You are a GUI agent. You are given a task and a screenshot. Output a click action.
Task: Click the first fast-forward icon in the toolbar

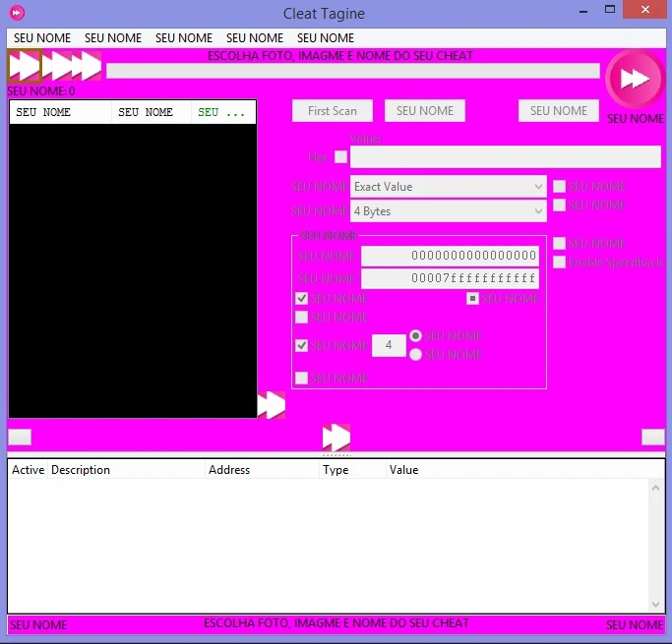(24, 66)
